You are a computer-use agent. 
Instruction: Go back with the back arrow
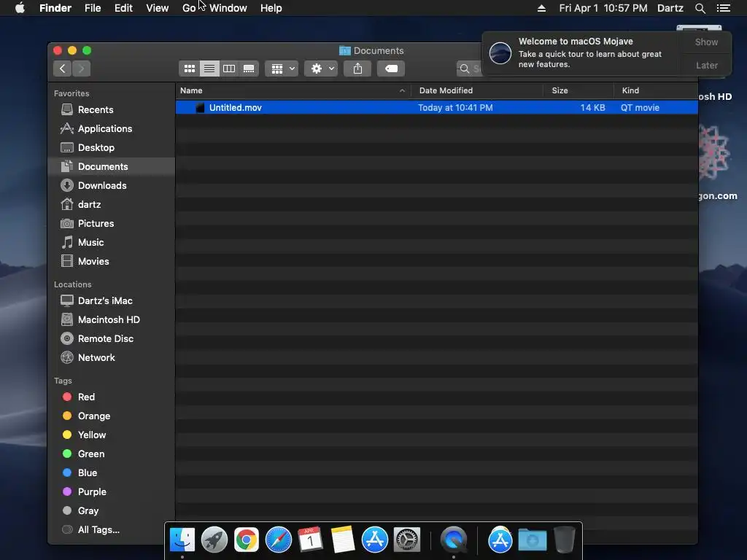tap(63, 69)
